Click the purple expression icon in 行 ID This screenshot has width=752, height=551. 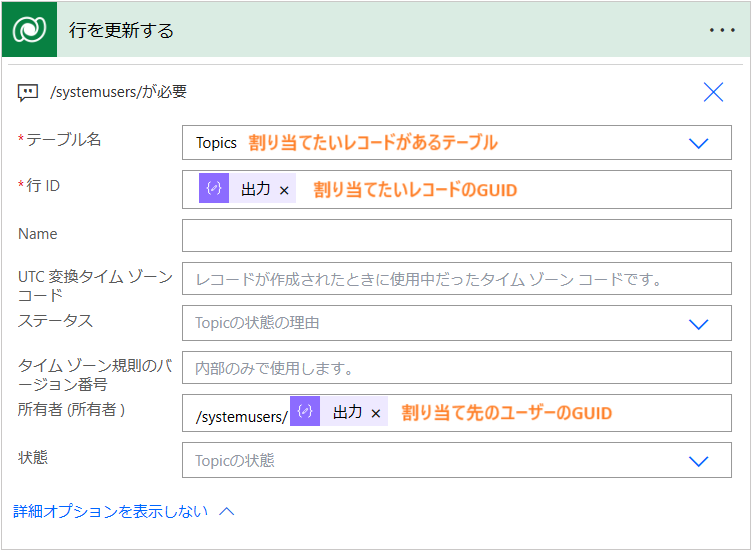[x=214, y=189]
